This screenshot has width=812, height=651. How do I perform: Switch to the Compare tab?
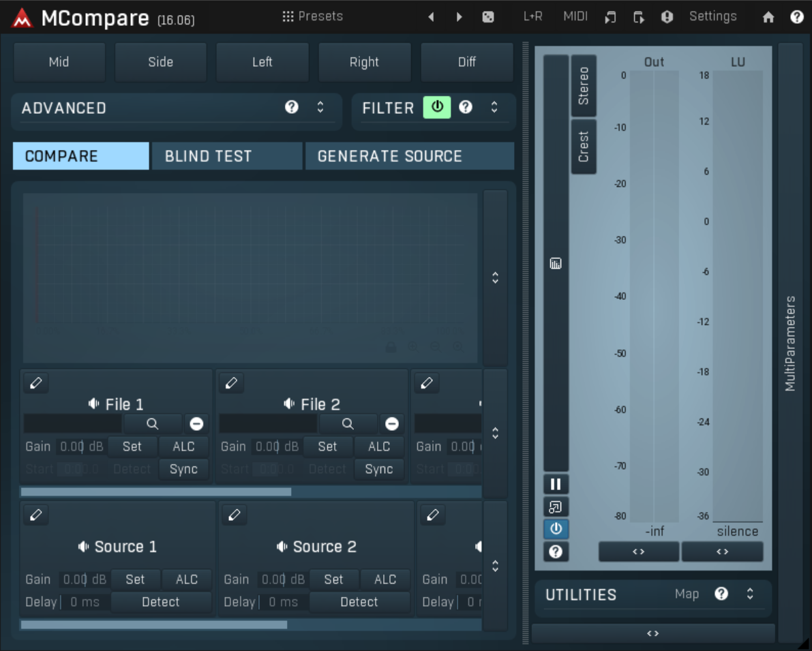tap(80, 156)
